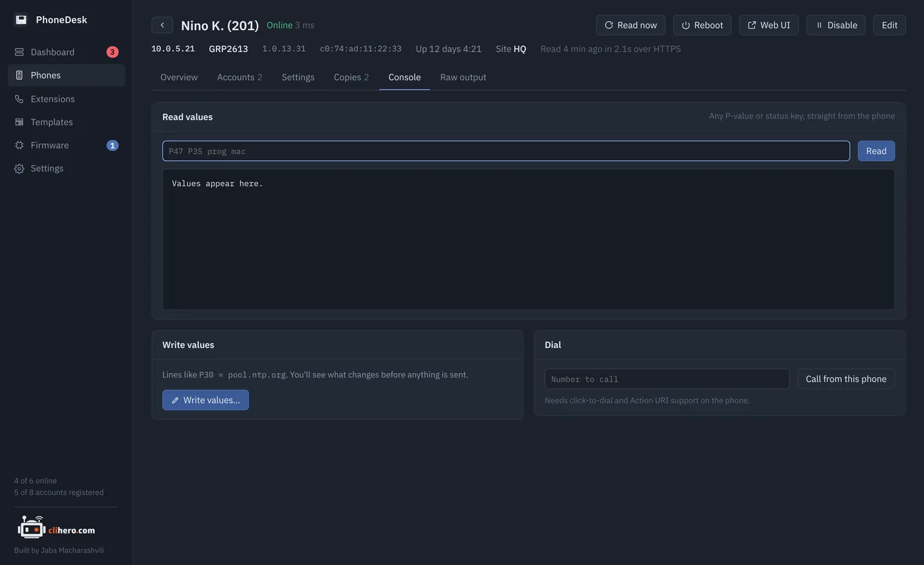Go back with the chevron button

click(x=162, y=25)
